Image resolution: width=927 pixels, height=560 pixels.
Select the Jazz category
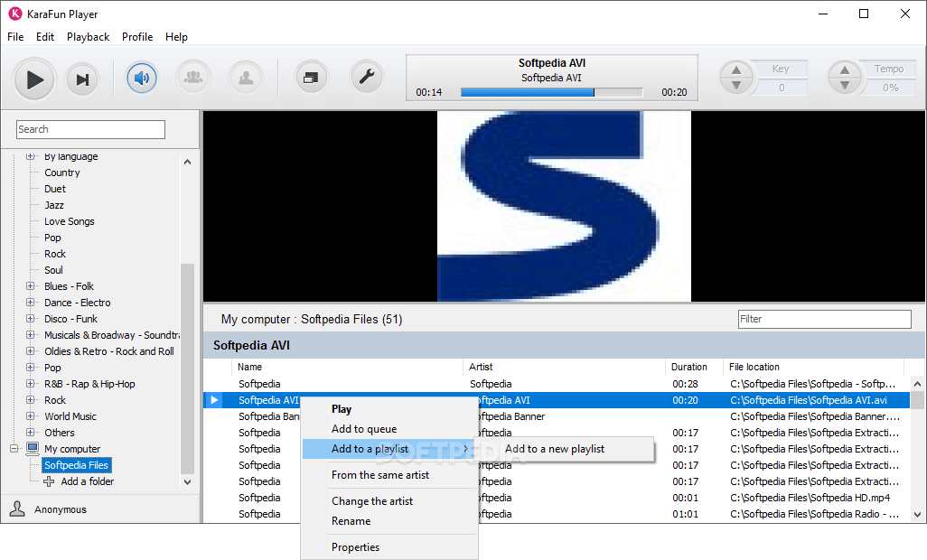coord(54,205)
